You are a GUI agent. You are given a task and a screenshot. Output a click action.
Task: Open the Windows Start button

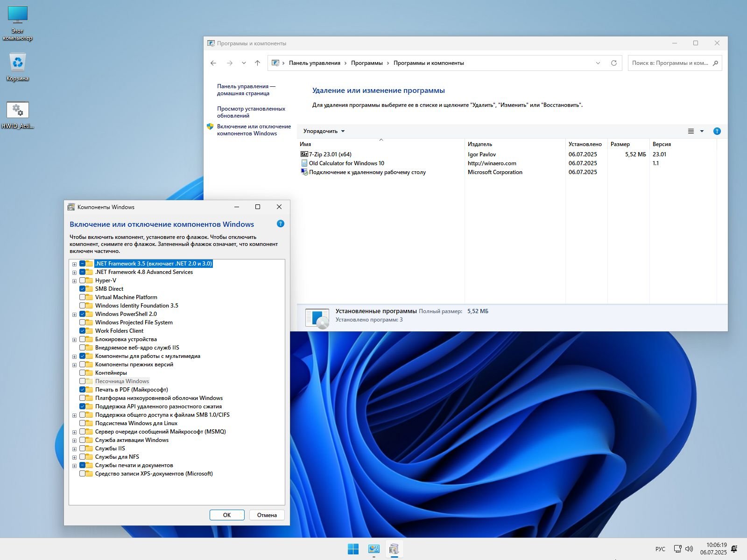pos(353,549)
